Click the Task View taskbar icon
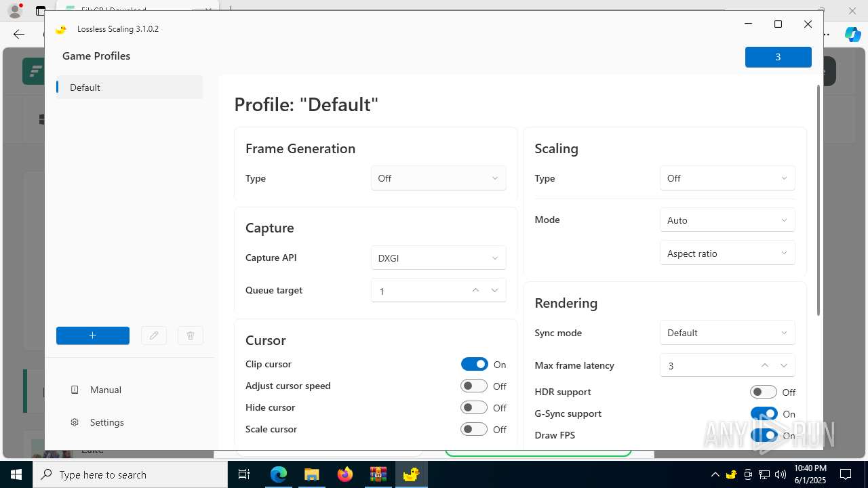 [244, 474]
